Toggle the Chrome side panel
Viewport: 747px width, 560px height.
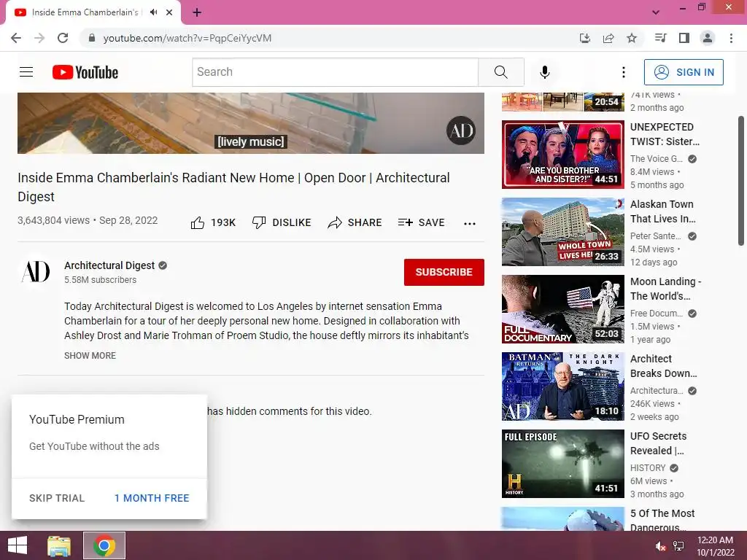pos(684,38)
